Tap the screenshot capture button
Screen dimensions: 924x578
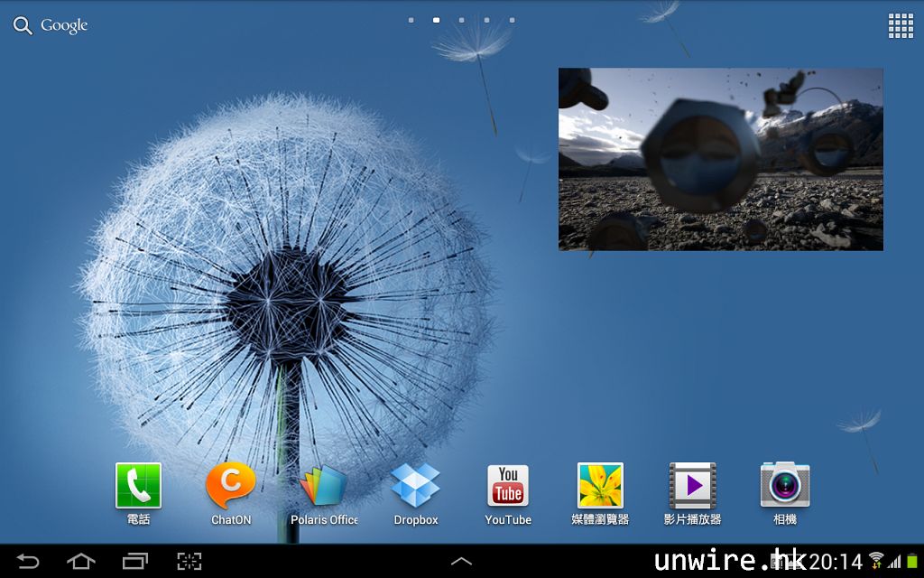click(x=189, y=561)
